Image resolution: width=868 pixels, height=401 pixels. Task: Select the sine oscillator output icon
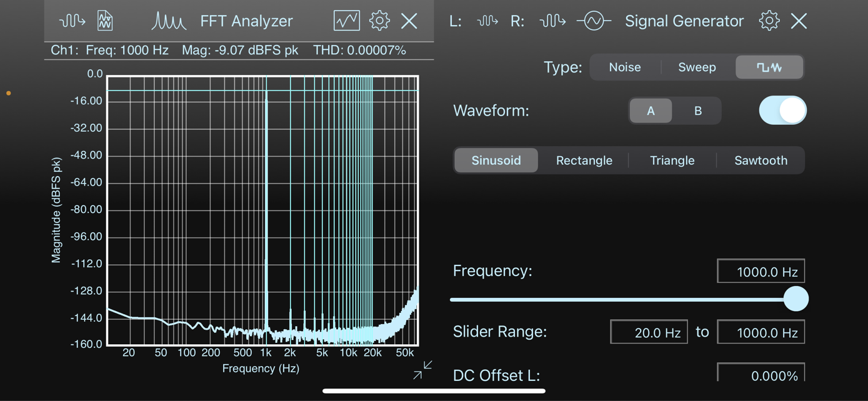[594, 21]
